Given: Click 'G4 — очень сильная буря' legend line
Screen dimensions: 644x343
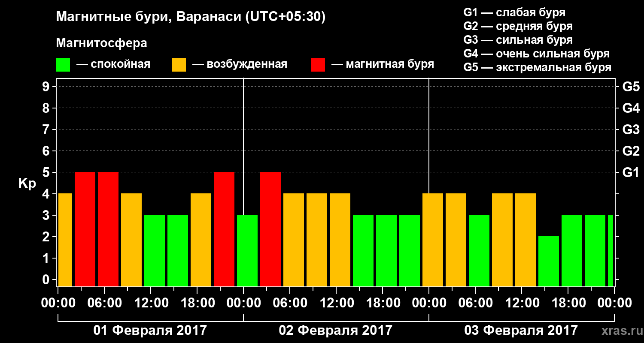Looking at the screenshot, I should pos(536,54).
